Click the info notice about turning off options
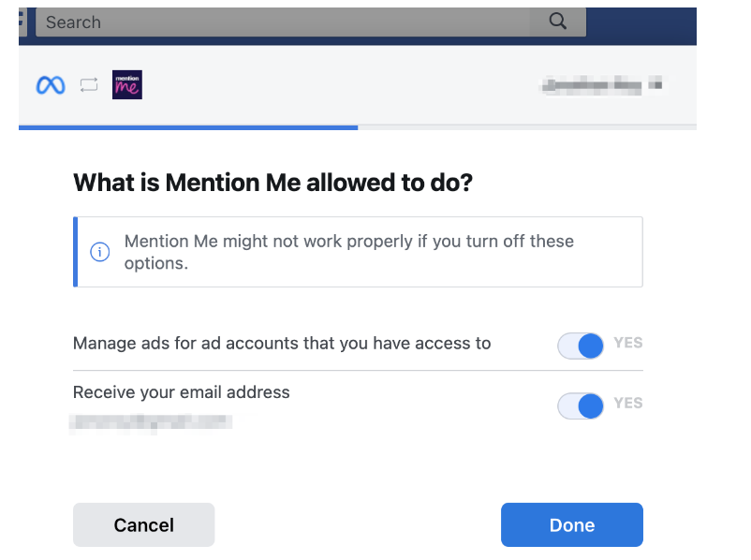The image size is (751, 560). click(358, 252)
